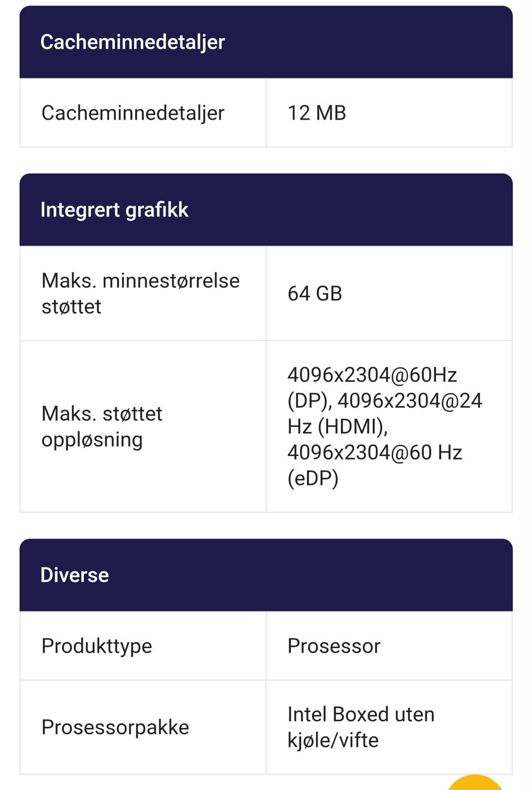Image resolution: width=532 pixels, height=790 pixels.
Task: Click the 4096x2304@60Hz resolution first line
Action: pos(372,375)
